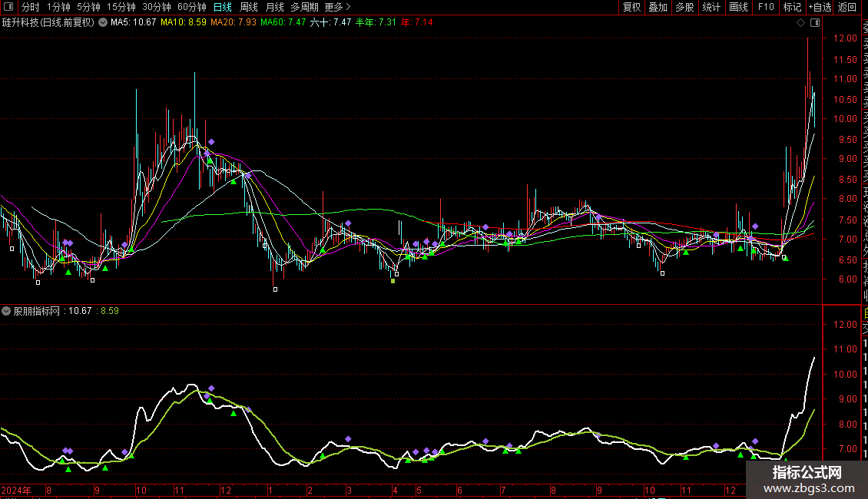Switch to the 5分钟 chart
This screenshot has width=868, height=499.
[x=88, y=7]
